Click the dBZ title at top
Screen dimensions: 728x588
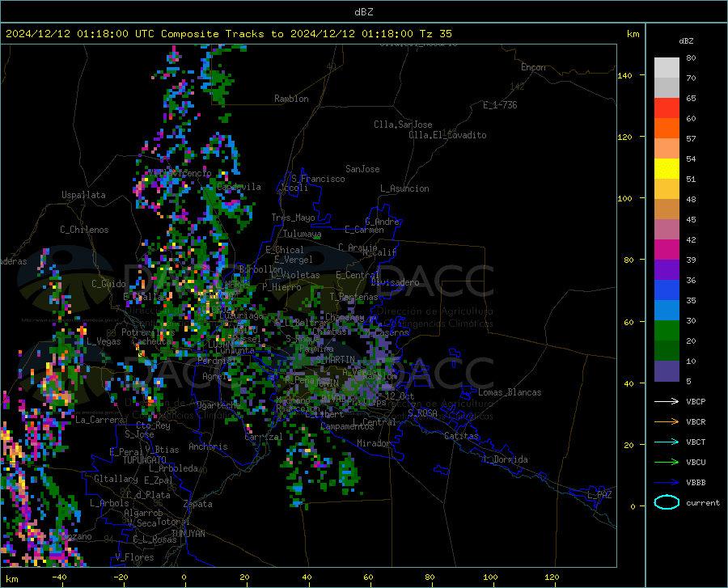point(363,12)
